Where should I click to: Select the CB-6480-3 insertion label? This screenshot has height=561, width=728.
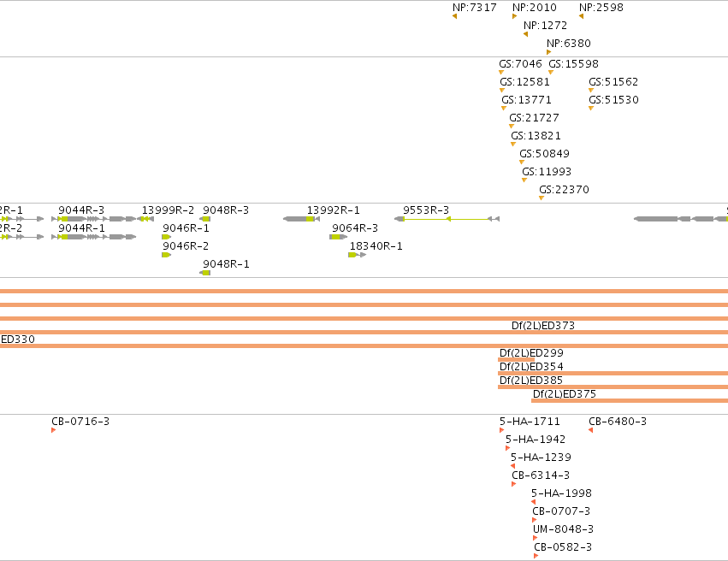(x=618, y=422)
